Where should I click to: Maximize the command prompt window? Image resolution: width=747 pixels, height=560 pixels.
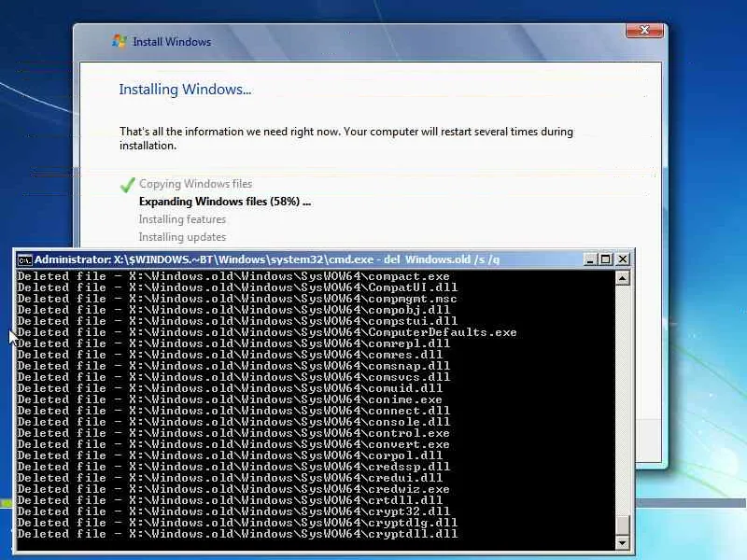606,259
